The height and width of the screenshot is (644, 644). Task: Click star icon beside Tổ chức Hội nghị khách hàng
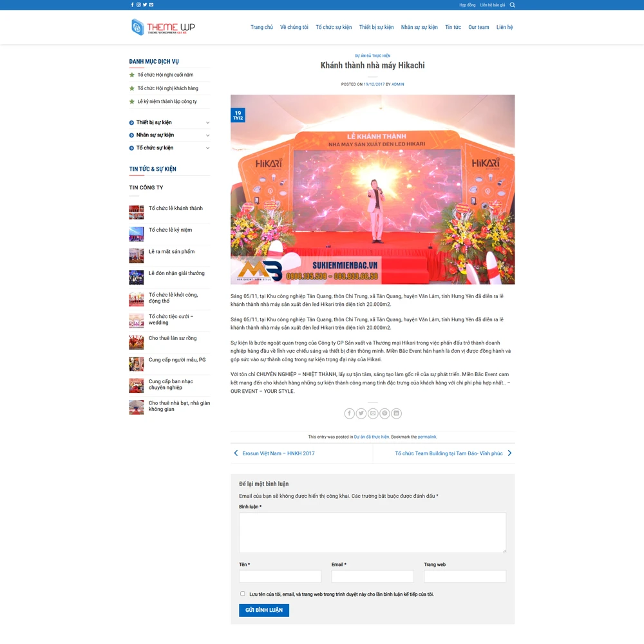(x=132, y=88)
